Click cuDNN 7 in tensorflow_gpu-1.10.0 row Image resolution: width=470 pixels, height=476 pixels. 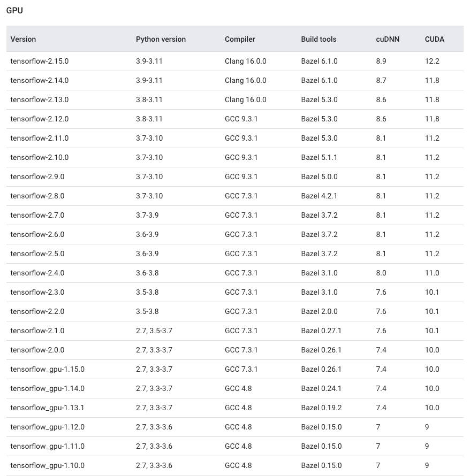[x=378, y=465]
